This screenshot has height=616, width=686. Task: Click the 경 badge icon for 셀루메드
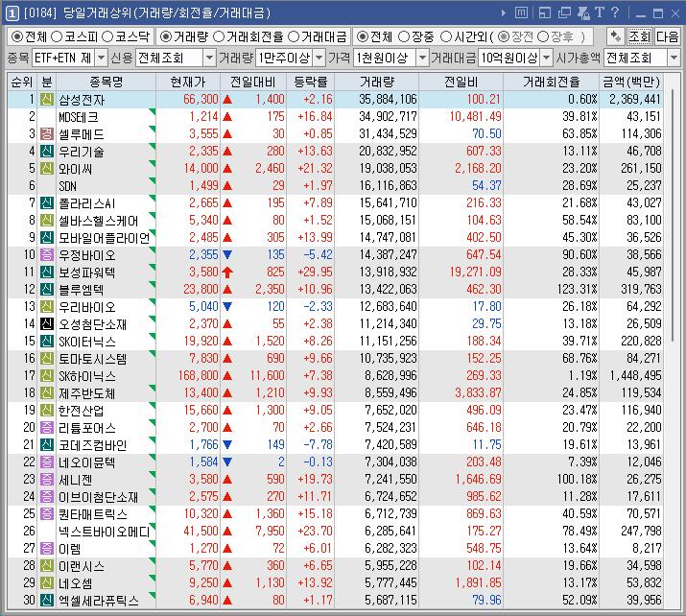click(47, 134)
